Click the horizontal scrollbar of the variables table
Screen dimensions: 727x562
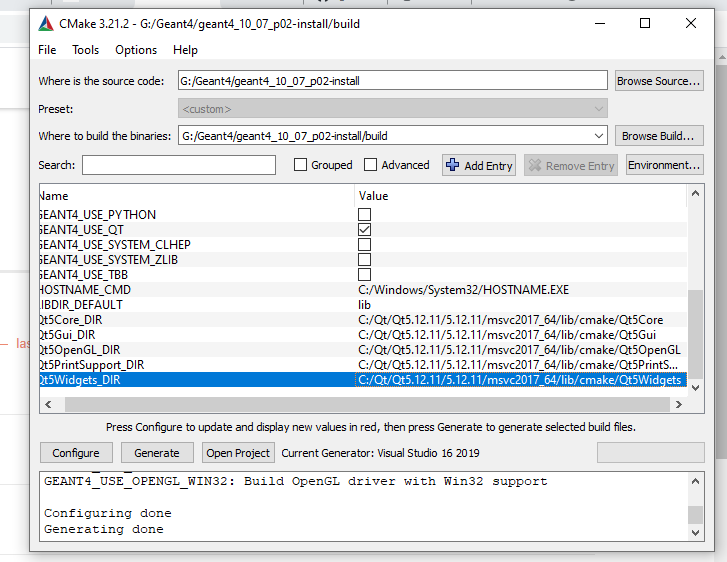tap(367, 404)
